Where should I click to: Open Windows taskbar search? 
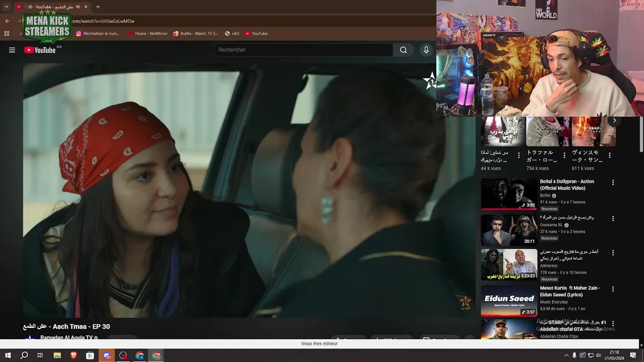pos(24,355)
